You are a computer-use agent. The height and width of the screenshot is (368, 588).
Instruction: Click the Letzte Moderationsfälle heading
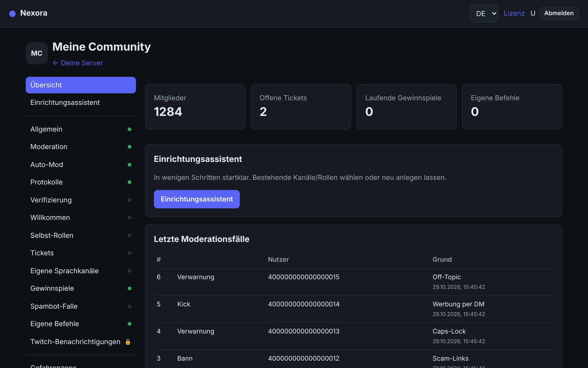click(201, 239)
